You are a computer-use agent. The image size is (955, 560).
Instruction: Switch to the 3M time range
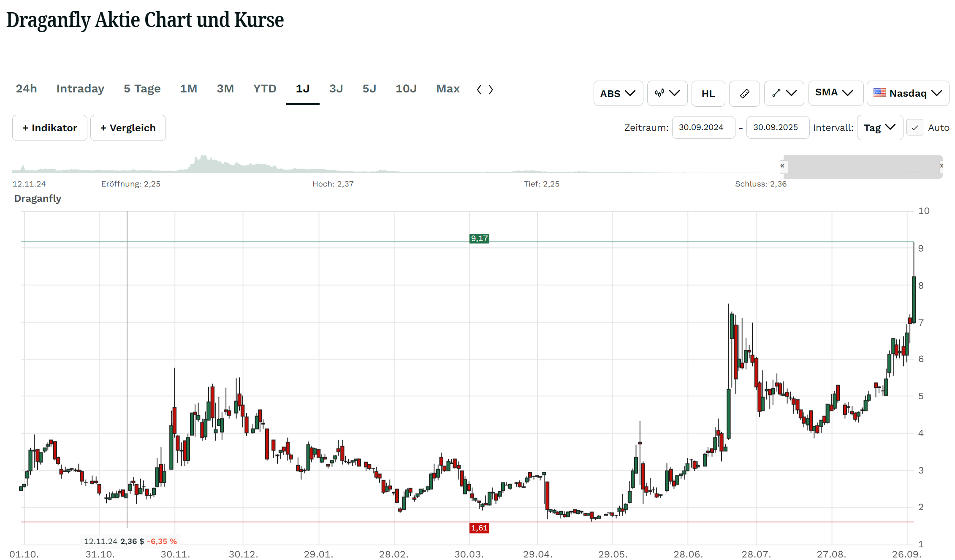225,89
